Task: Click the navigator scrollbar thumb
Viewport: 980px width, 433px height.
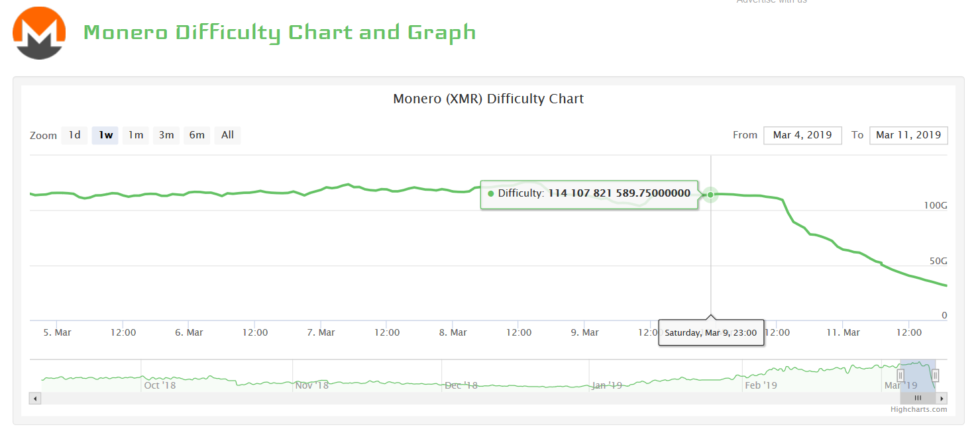Action: point(918,398)
